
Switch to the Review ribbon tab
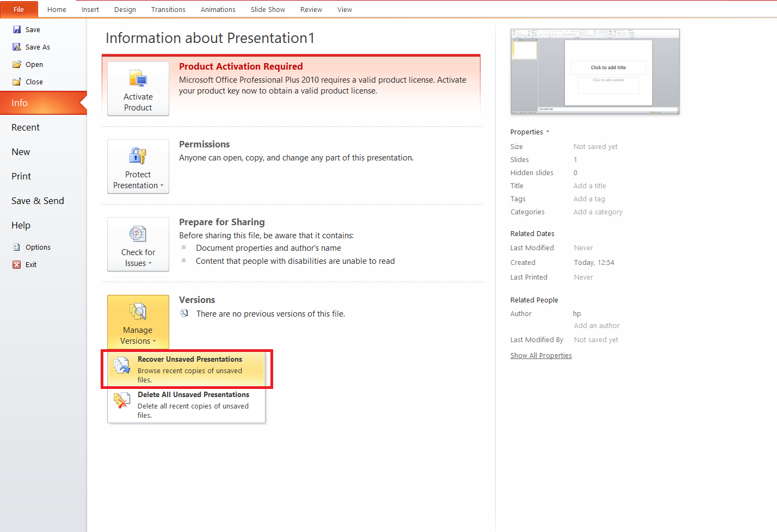(x=311, y=9)
